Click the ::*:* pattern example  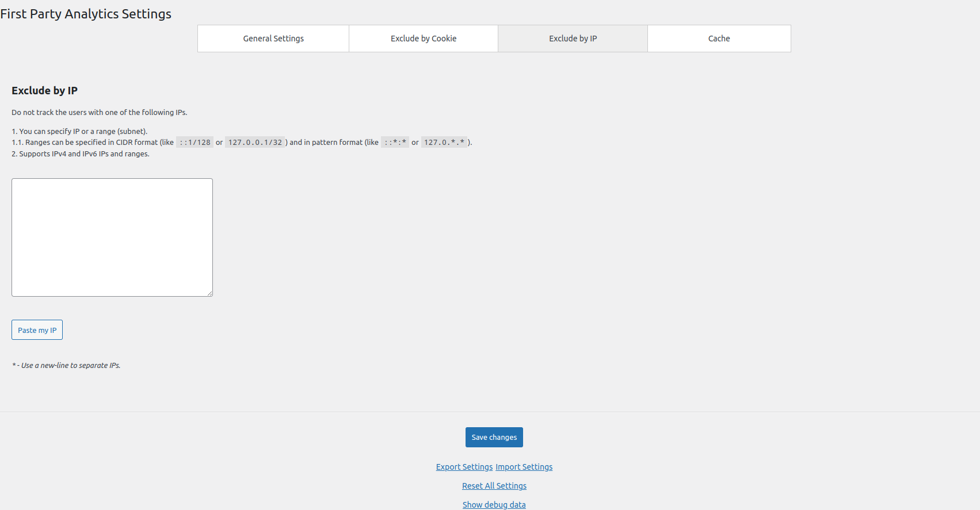(395, 142)
